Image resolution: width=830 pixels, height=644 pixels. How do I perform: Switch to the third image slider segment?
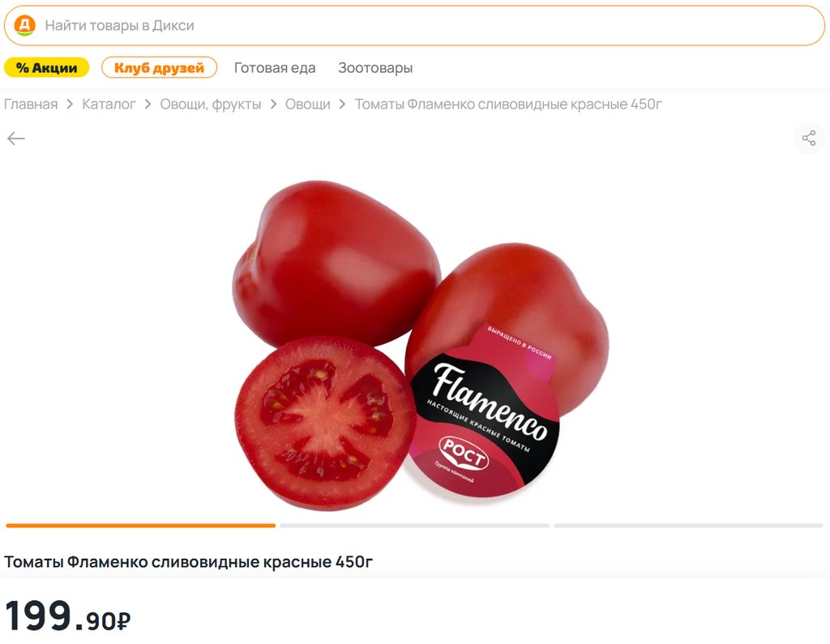click(x=688, y=526)
